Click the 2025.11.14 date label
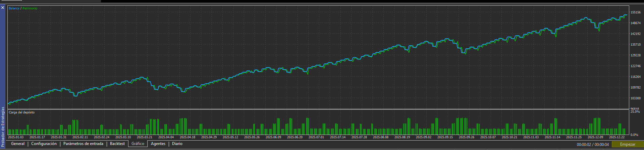Screen dimensions: 644x150 [x=552, y=137]
